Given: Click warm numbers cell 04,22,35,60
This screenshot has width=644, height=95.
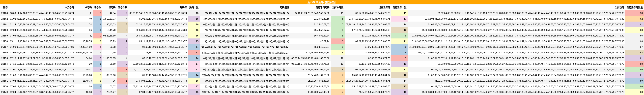Looking at the screenshot, I should tap(110, 36).
